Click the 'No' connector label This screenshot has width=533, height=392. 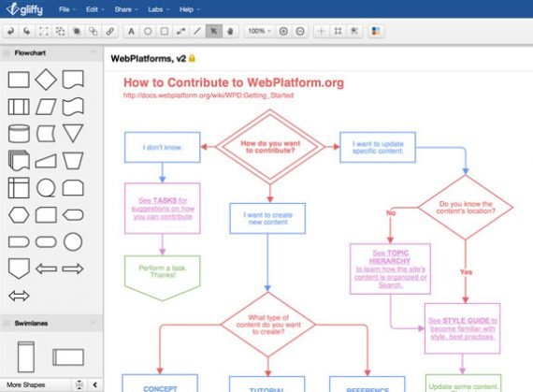[x=391, y=212]
